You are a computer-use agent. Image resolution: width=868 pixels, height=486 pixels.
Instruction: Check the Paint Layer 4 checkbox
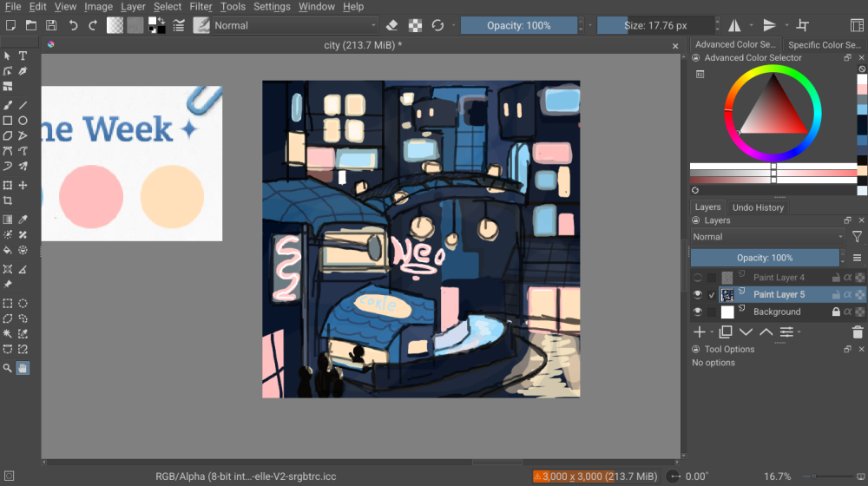tap(712, 278)
